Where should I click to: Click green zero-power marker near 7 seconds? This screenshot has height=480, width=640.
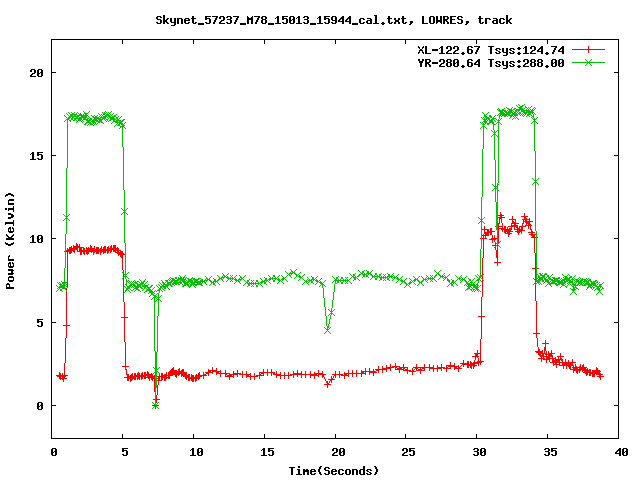155,405
